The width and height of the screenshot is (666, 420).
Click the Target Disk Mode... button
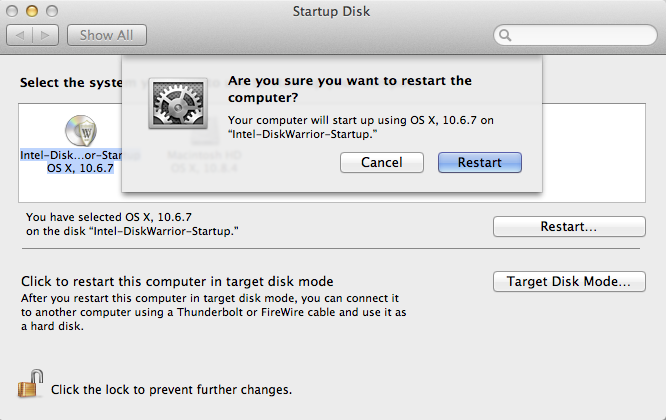click(x=568, y=282)
